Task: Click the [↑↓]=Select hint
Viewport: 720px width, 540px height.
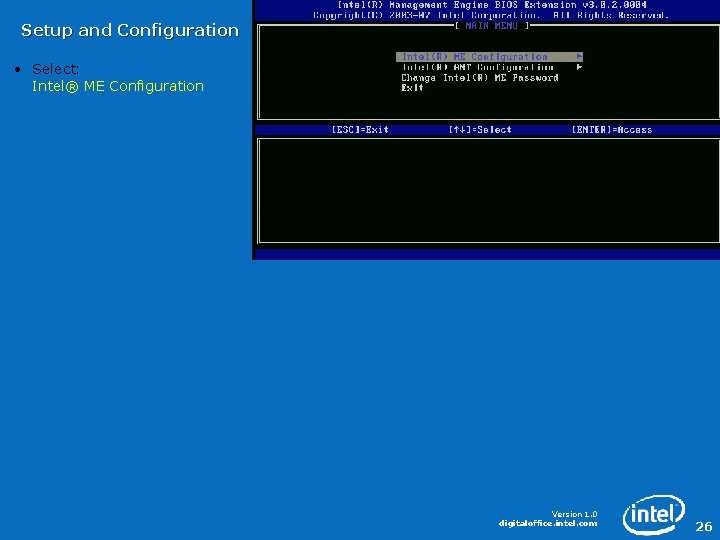Action: pyautogui.click(x=480, y=129)
